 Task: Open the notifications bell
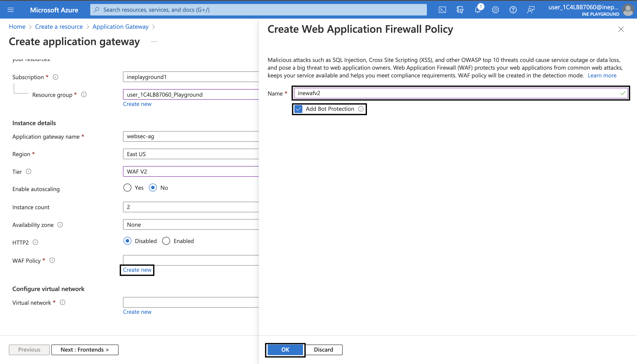point(478,10)
